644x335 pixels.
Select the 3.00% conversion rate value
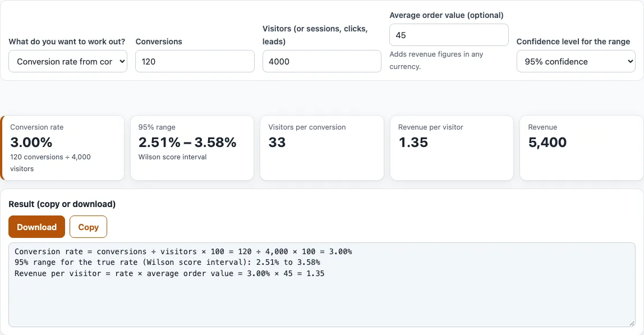pyautogui.click(x=31, y=142)
